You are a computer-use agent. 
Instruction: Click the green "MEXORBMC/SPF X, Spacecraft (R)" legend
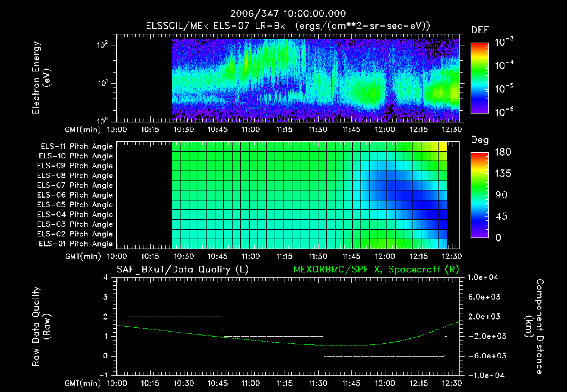click(x=376, y=270)
